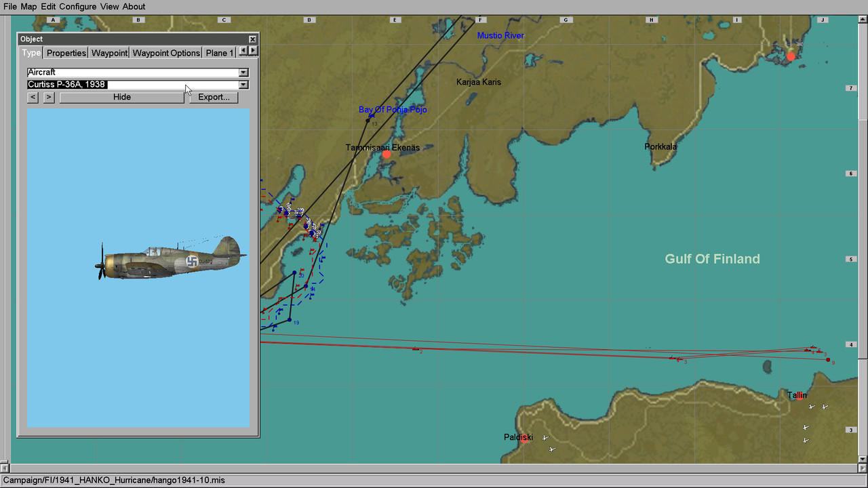868x488 pixels.
Task: Select white aircraft right of Paldiski label
Action: (x=545, y=438)
